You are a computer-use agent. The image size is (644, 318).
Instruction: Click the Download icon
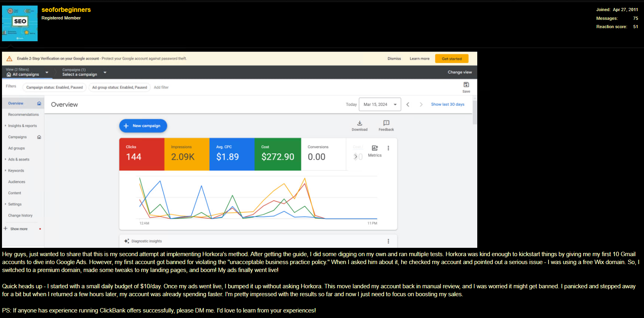(x=360, y=123)
